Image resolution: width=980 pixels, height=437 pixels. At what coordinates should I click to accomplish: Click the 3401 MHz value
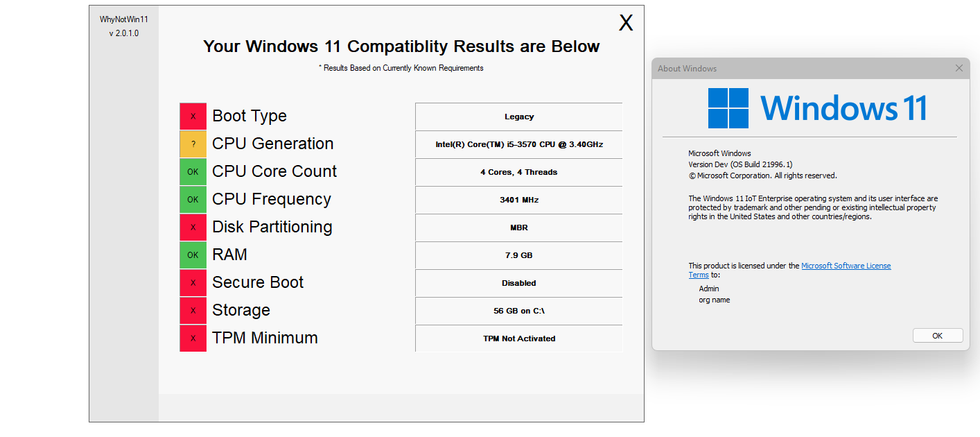pos(519,200)
